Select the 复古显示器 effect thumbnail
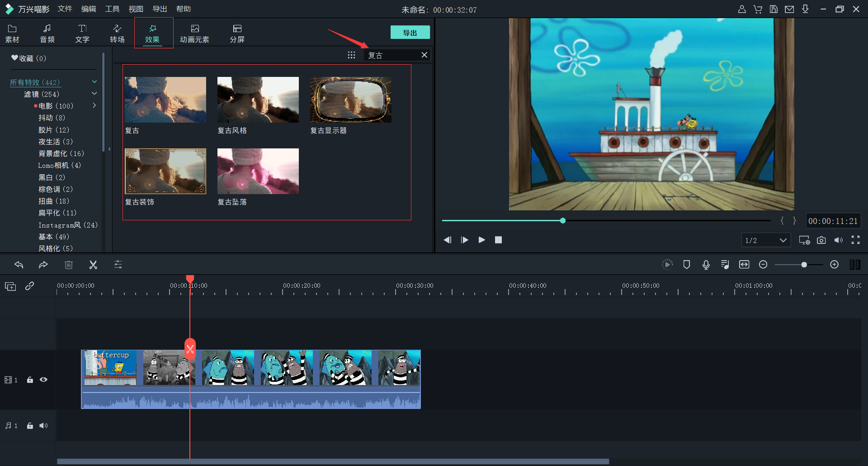Viewport: 868px width, 466px height. coord(350,100)
